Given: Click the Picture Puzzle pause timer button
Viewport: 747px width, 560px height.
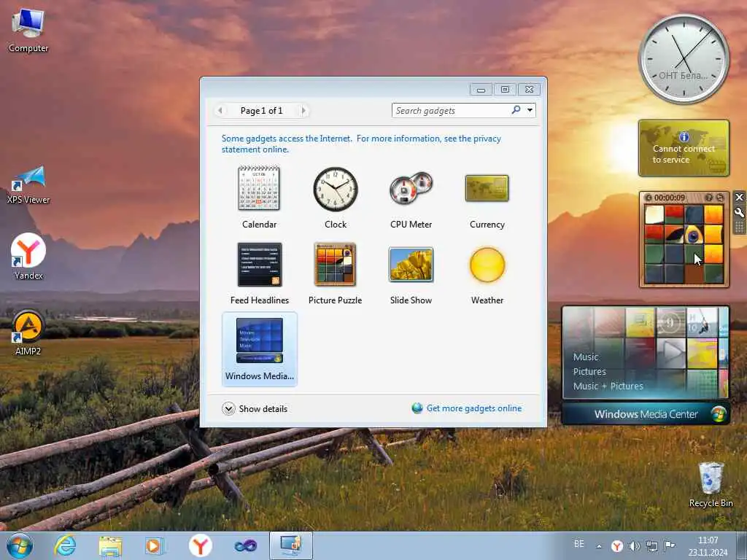Looking at the screenshot, I should [649, 198].
